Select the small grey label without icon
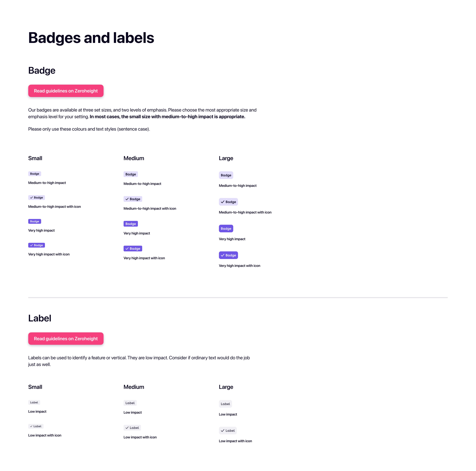The width and height of the screenshot is (476, 471). pos(34,403)
